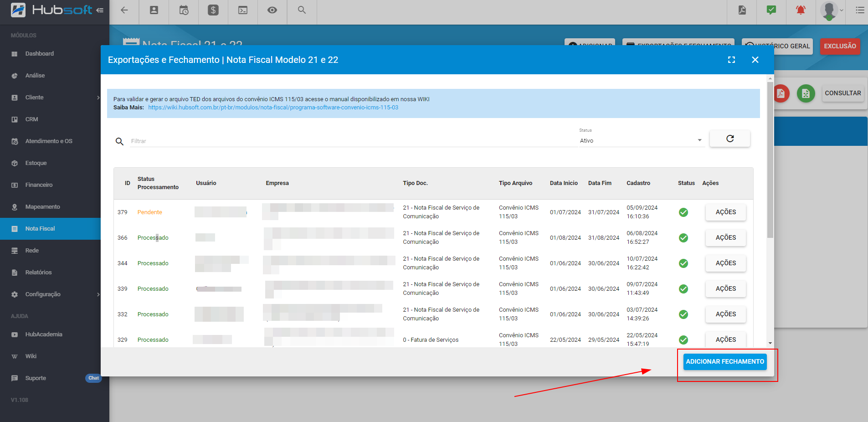Open AÇÕES menu for record 366
868x422 pixels.
coord(726,238)
